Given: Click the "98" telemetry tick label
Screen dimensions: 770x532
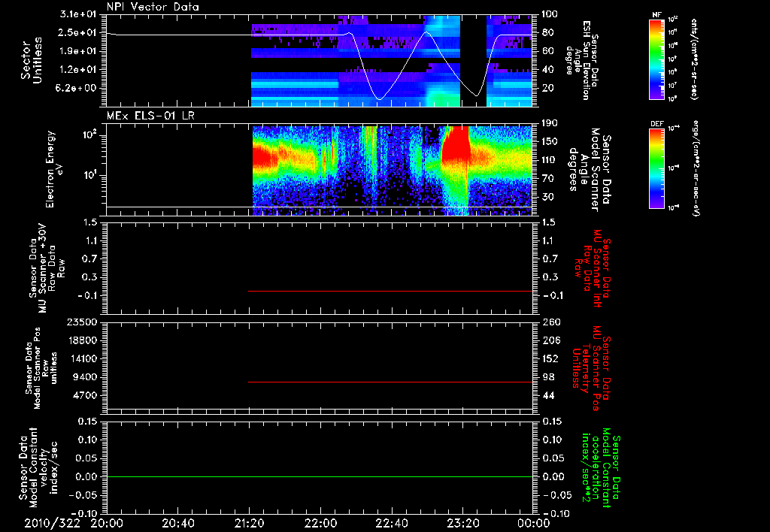Looking at the screenshot, I should point(547,377).
